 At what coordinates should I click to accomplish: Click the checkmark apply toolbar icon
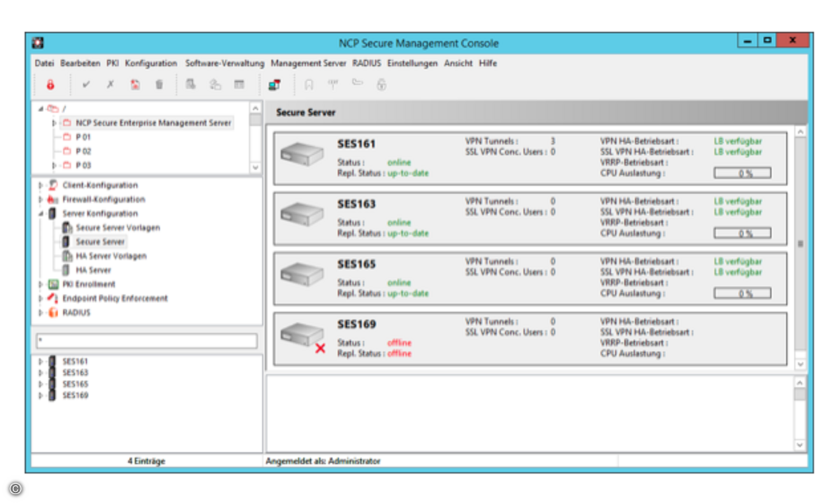(x=86, y=85)
